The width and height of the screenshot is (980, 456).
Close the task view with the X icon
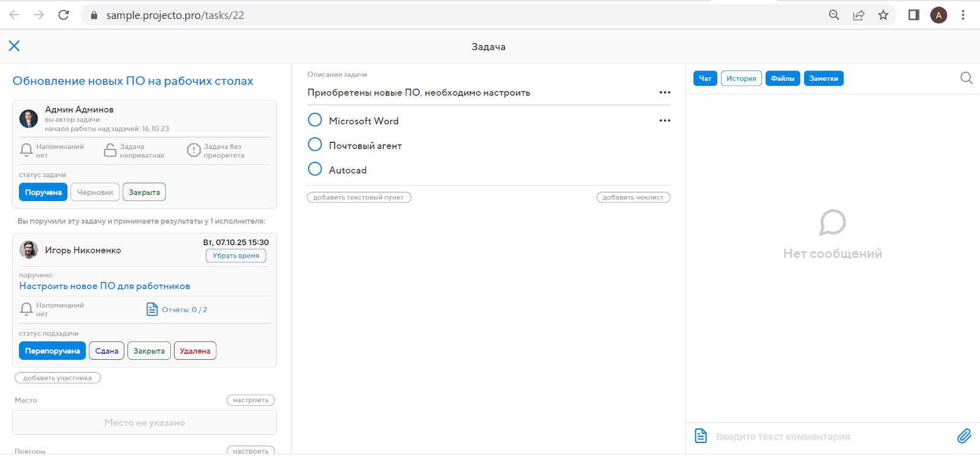pyautogui.click(x=14, y=46)
